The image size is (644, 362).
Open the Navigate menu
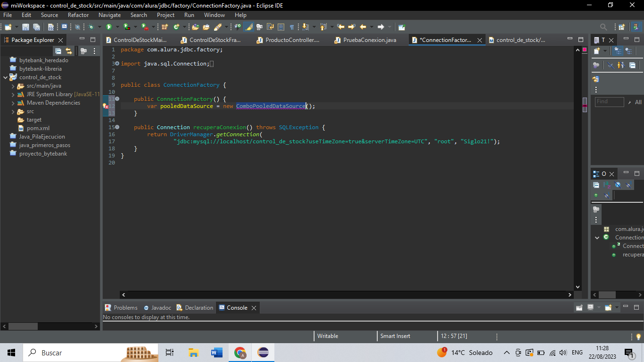pyautogui.click(x=109, y=15)
